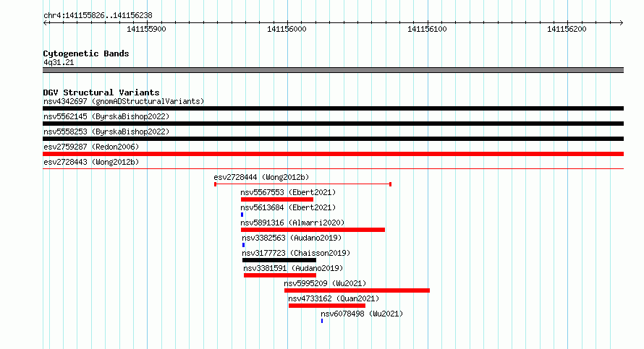Image resolution: width=644 pixels, height=349 pixels.
Task: Click the nsv4342697 gnomADStructuralVariants label
Action: [124, 101]
